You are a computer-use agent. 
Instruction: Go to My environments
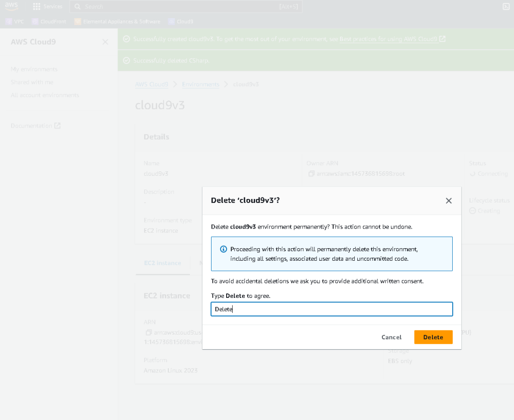34,69
